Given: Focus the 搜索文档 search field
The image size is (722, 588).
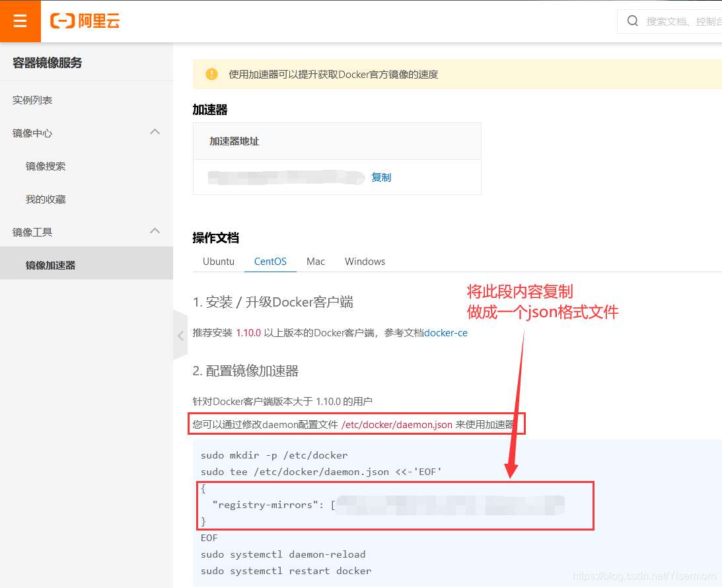Looking at the screenshot, I should coord(670,21).
